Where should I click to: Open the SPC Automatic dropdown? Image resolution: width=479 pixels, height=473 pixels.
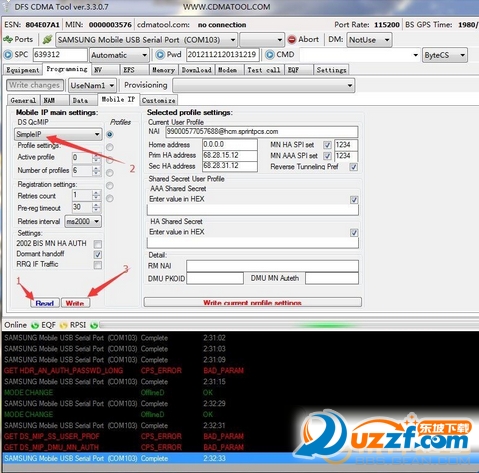(x=119, y=55)
